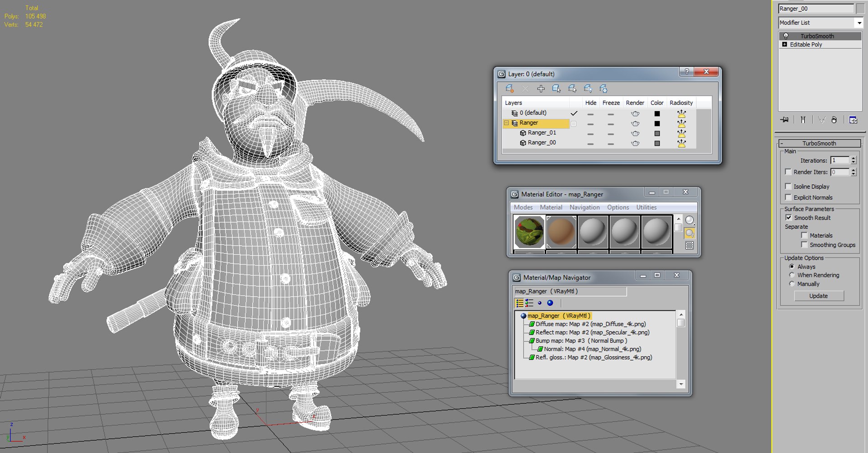Click Create New Layer icon in Layer dialog

click(509, 89)
